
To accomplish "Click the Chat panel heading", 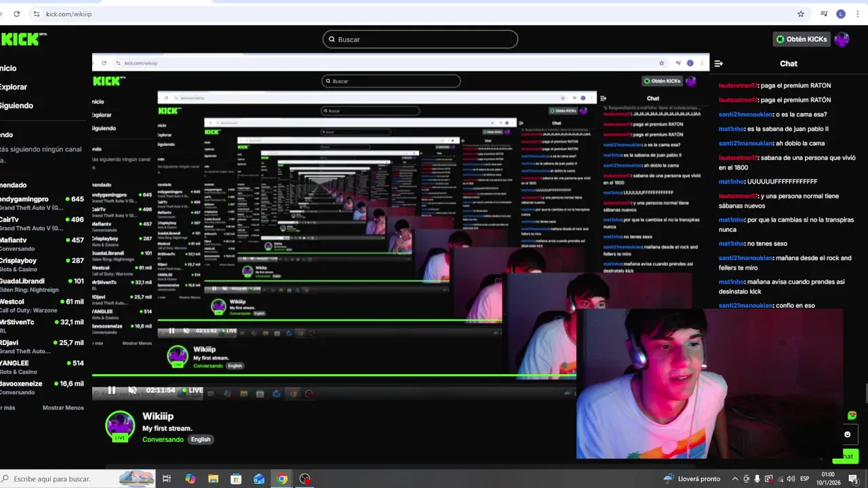I will point(789,64).
